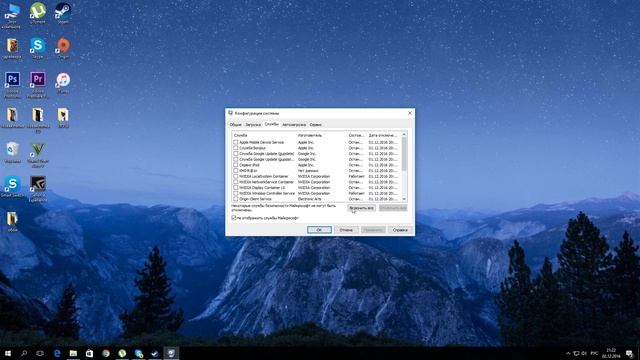Check the first Google Update (gupdate) checkbox

coord(236,154)
